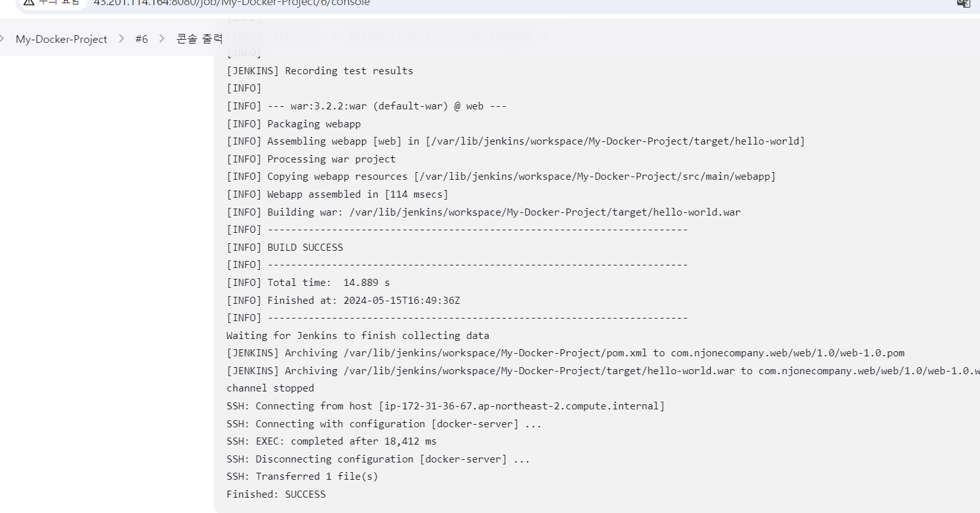
Task: Open the My-Docker-Project breadcrumb link
Action: coord(61,39)
